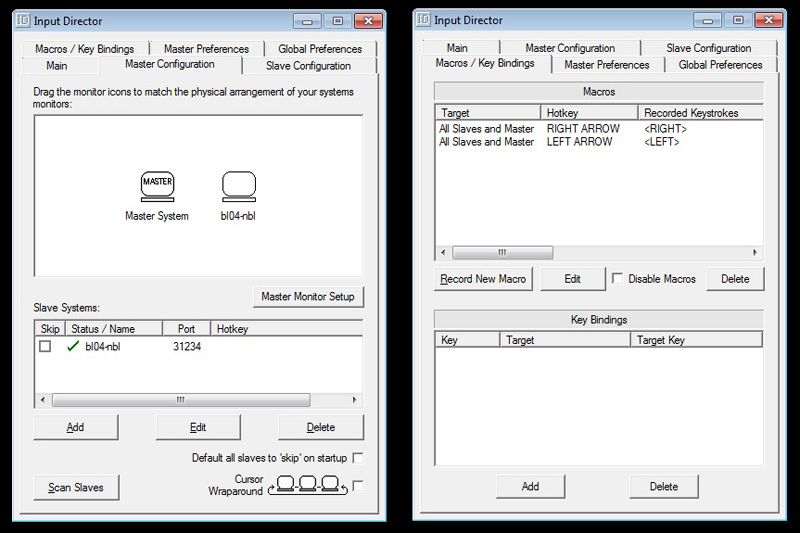Viewport: 800px width, 533px height.
Task: Open Master Preferences tab in left window
Action: pos(206,48)
